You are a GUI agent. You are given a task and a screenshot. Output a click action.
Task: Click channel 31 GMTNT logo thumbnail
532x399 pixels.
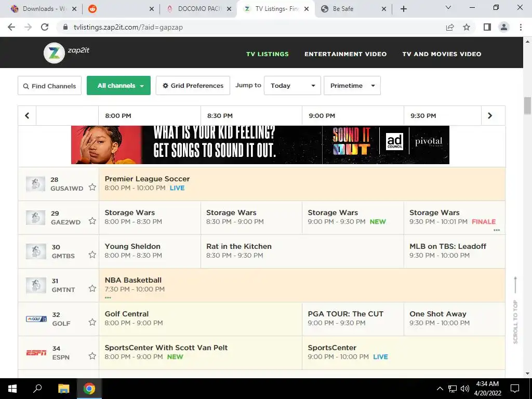(x=36, y=285)
